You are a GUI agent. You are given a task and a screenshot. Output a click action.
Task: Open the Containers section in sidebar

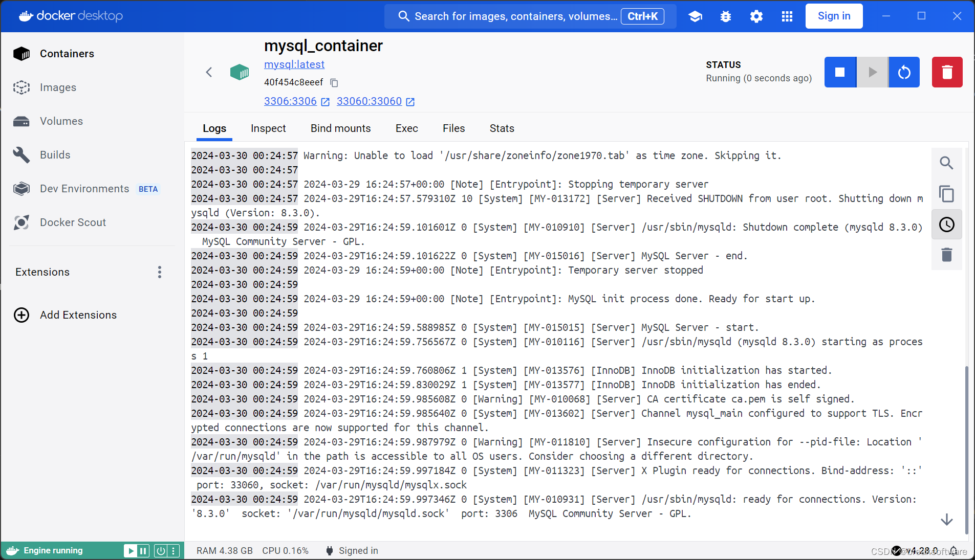point(92,54)
